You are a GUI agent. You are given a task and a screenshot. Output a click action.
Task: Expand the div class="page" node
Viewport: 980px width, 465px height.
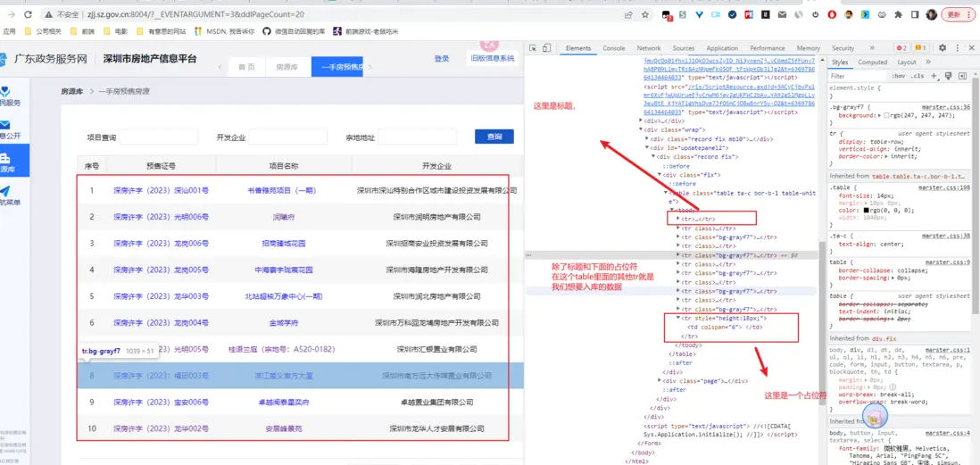660,380
